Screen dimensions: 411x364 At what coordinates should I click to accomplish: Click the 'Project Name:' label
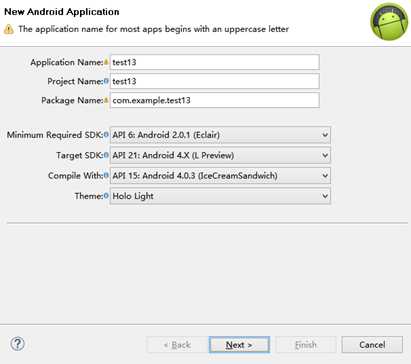[75, 81]
